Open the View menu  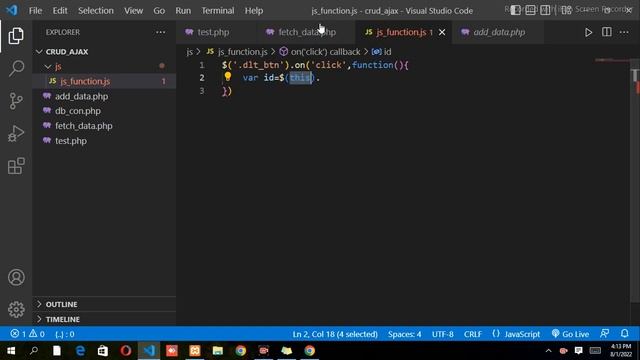(x=133, y=11)
